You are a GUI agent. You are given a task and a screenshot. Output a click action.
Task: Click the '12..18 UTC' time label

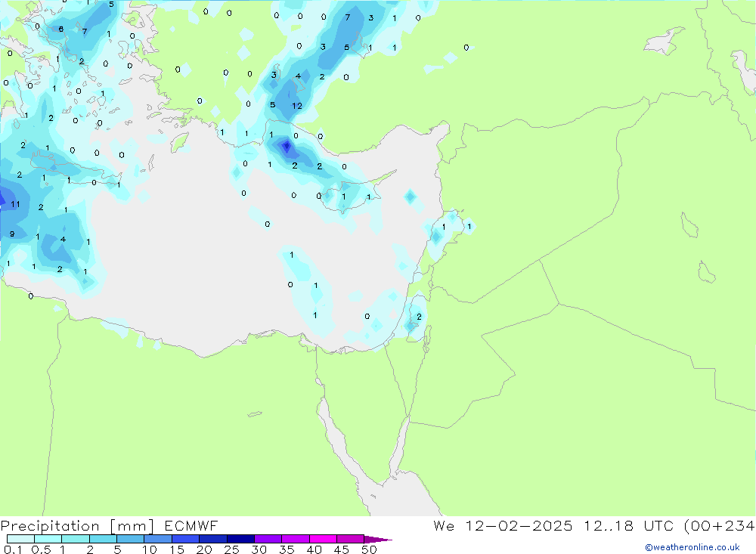click(629, 525)
